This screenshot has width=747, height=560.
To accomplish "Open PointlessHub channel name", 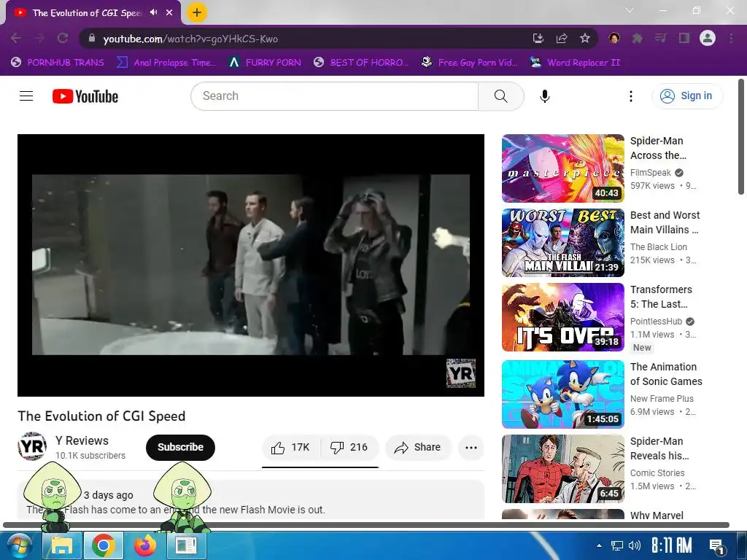I will pyautogui.click(x=656, y=322).
